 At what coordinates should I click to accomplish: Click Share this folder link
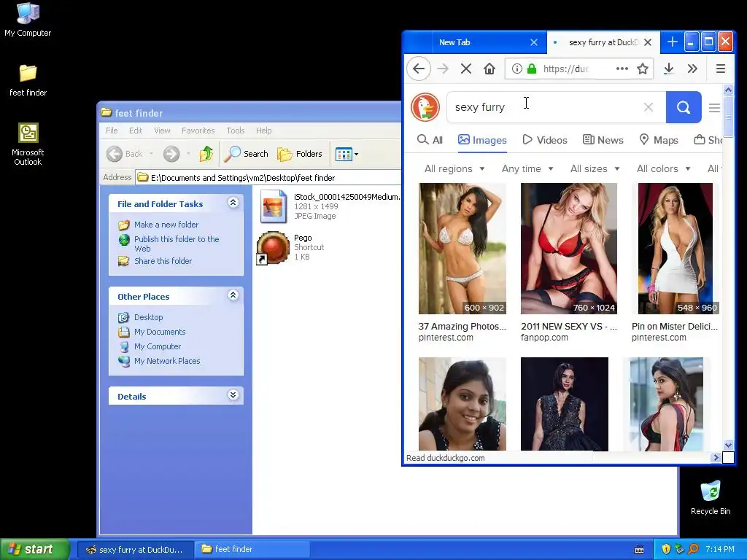click(163, 261)
